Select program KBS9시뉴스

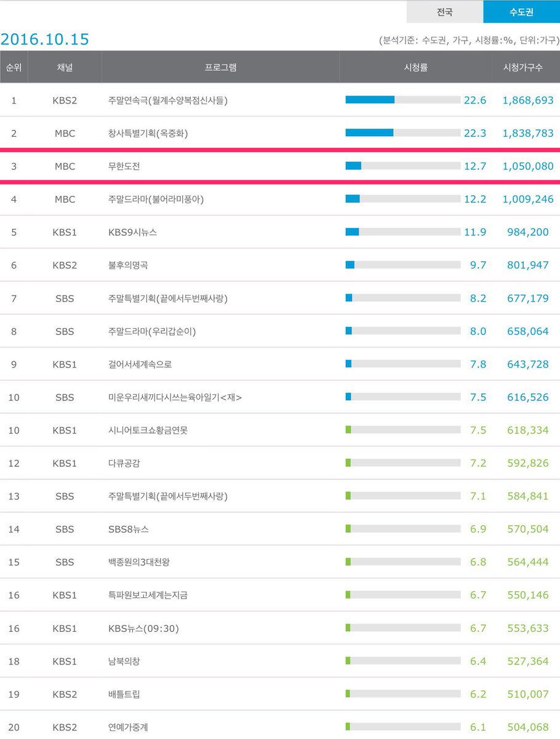point(132,232)
